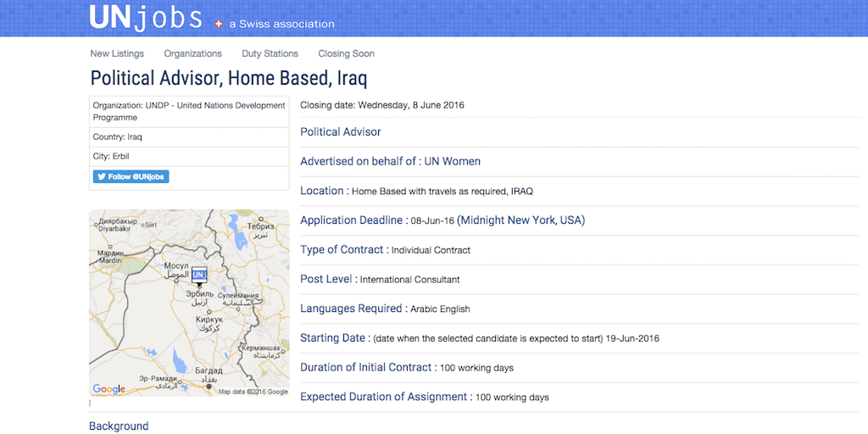Image resolution: width=868 pixels, height=434 pixels.
Task: Open the New Listings menu item
Action: [117, 53]
